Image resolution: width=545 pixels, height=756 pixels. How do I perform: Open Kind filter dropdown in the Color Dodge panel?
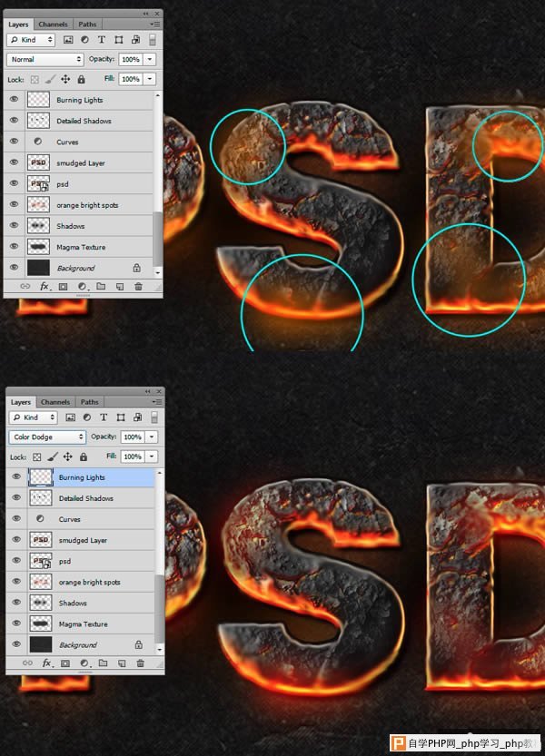[x=34, y=417]
